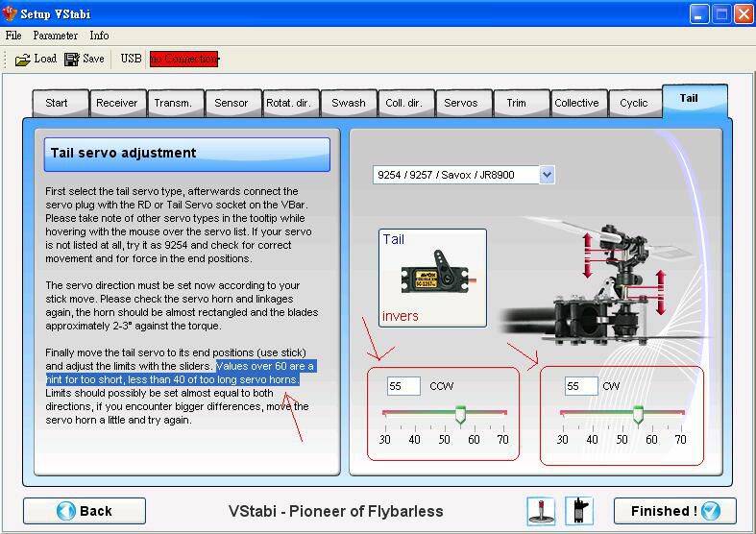Click the Load toolbar button

click(x=36, y=59)
